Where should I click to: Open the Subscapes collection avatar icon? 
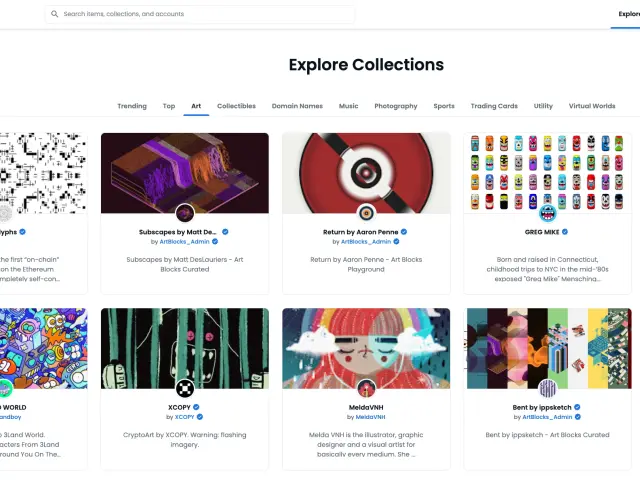click(185, 213)
